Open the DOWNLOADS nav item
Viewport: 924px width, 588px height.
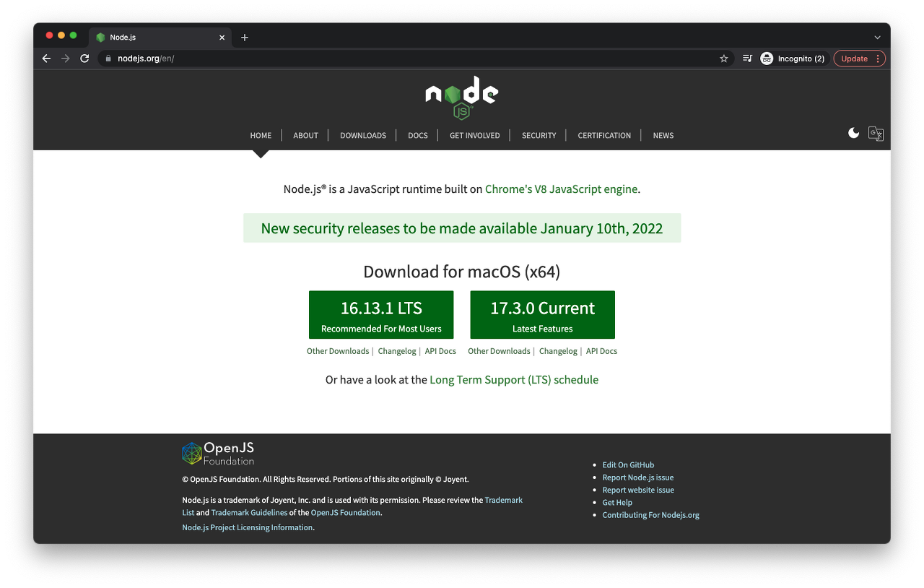pyautogui.click(x=363, y=136)
